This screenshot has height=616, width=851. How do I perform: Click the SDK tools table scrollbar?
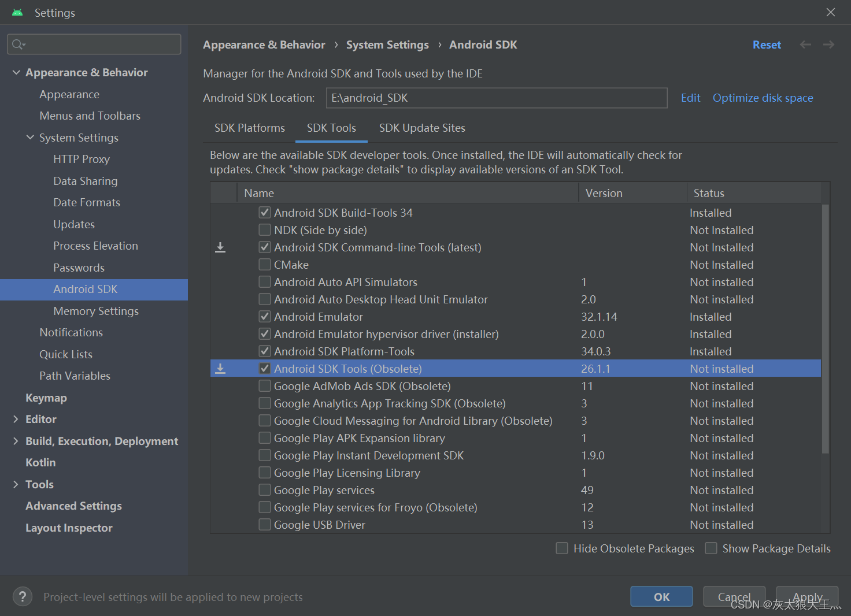826,328
